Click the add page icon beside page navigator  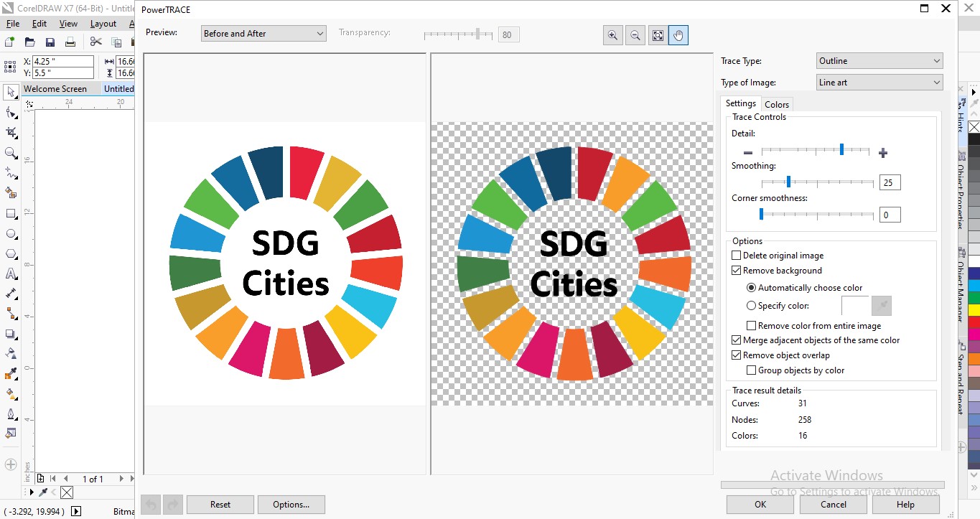coord(41,479)
